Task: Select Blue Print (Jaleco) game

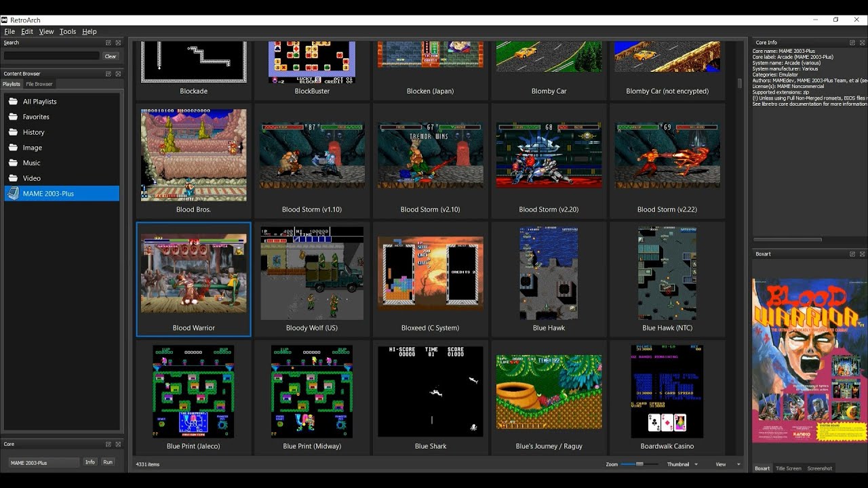Action: [x=194, y=397]
